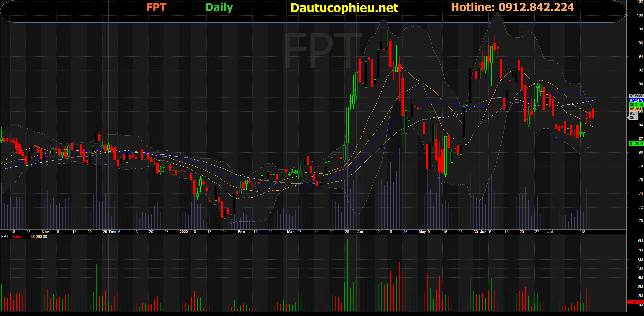
Task: Click the 100 price level on axis
Action: click(640, 15)
